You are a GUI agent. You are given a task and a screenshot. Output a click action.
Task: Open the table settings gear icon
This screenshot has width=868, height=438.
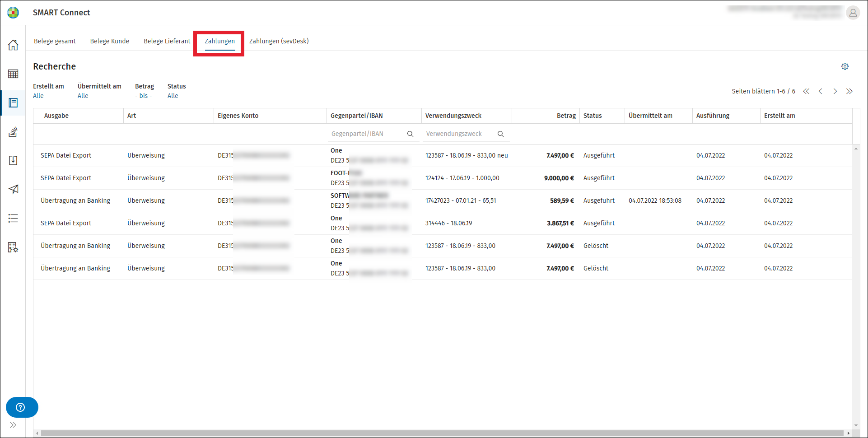click(x=845, y=66)
